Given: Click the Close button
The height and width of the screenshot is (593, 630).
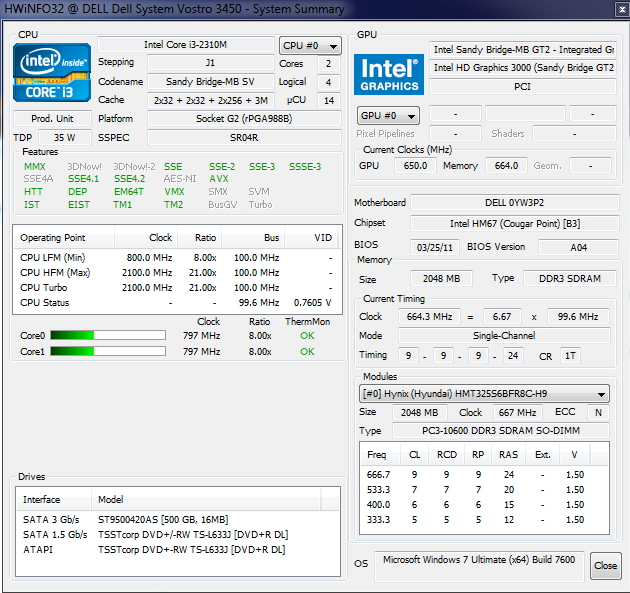Looking at the screenshot, I should [605, 566].
